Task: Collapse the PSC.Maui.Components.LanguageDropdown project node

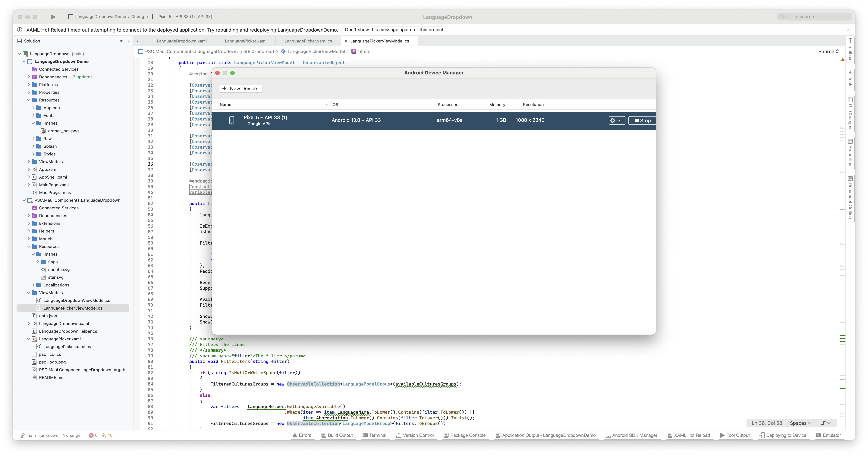Action: click(24, 200)
